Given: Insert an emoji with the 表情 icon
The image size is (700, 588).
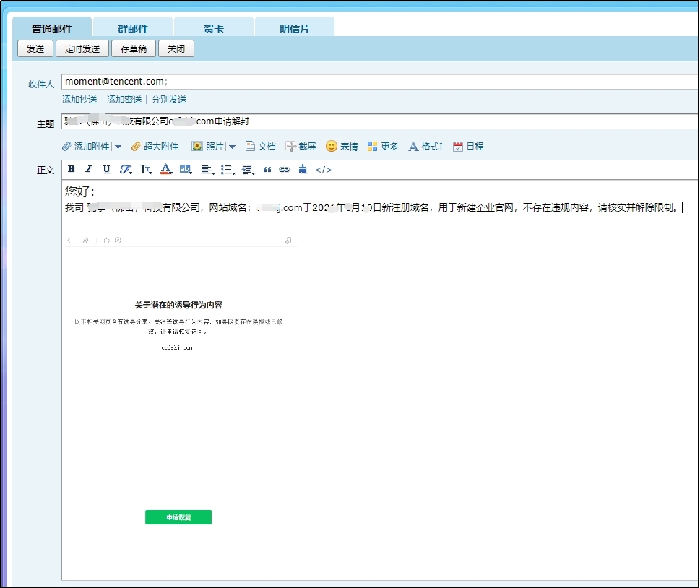Looking at the screenshot, I should coord(341,146).
